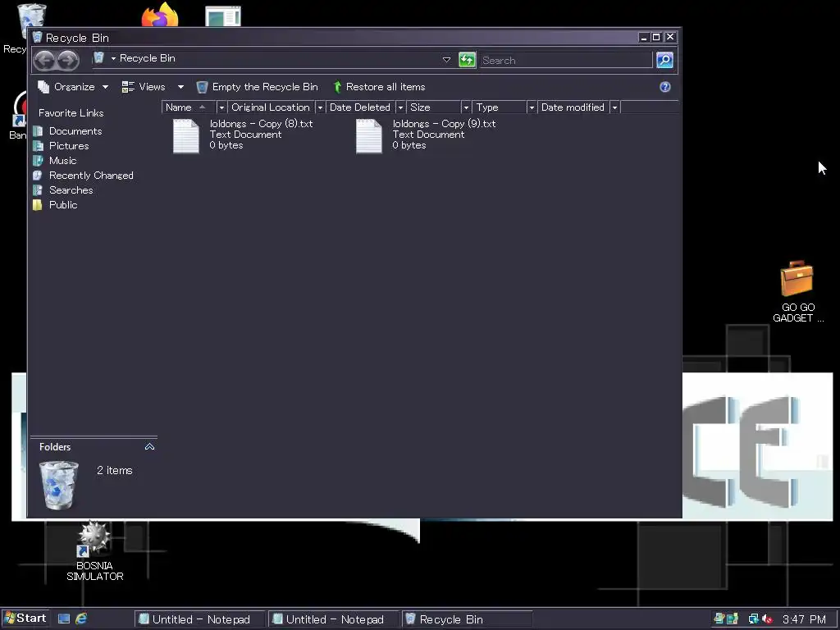Expand the Folders pane chevron
The width and height of the screenshot is (840, 630).
149,447
